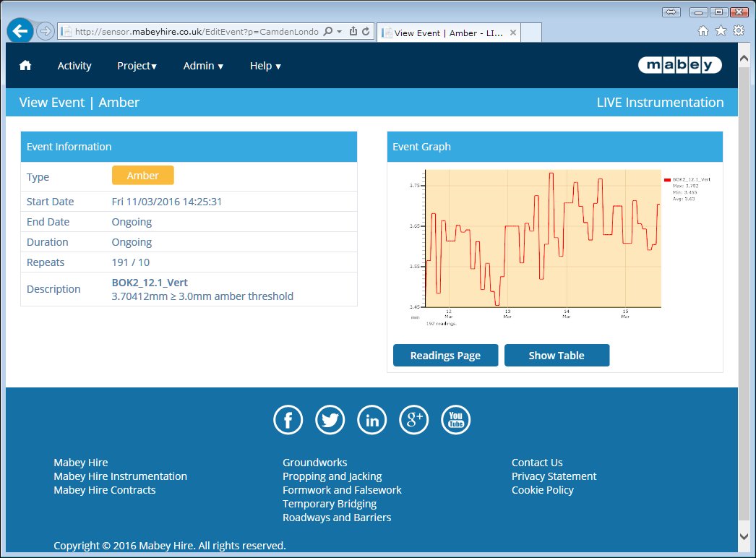Click the compatibility view icon in address bar
The width and height of the screenshot is (756, 558).
[353, 31]
